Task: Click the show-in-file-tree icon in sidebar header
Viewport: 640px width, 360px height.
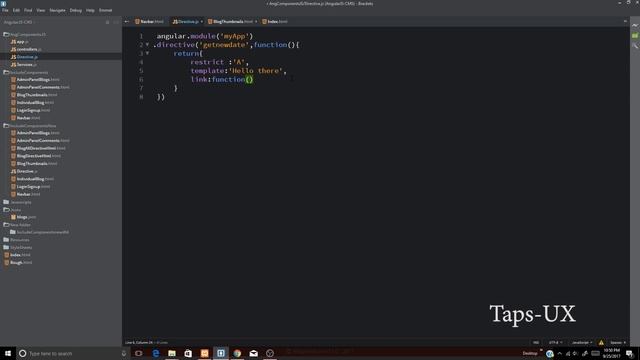Action: (x=107, y=22)
